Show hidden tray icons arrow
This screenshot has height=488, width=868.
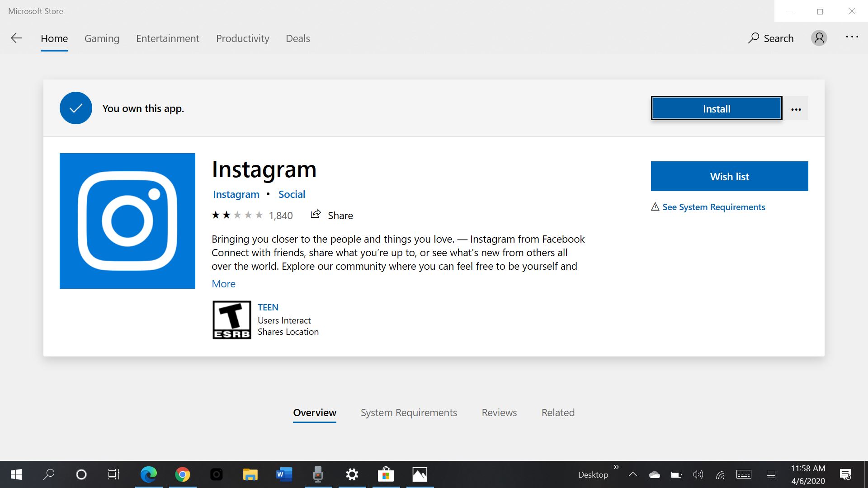point(633,474)
